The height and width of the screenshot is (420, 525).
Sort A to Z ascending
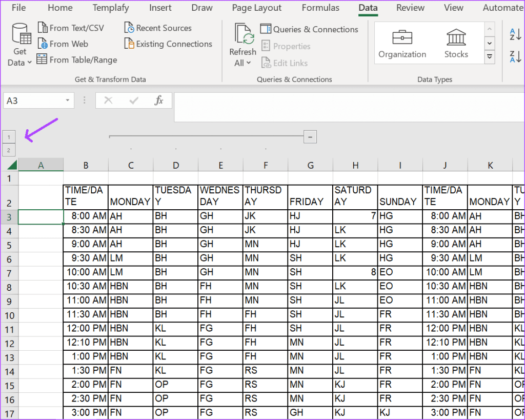tap(515, 35)
